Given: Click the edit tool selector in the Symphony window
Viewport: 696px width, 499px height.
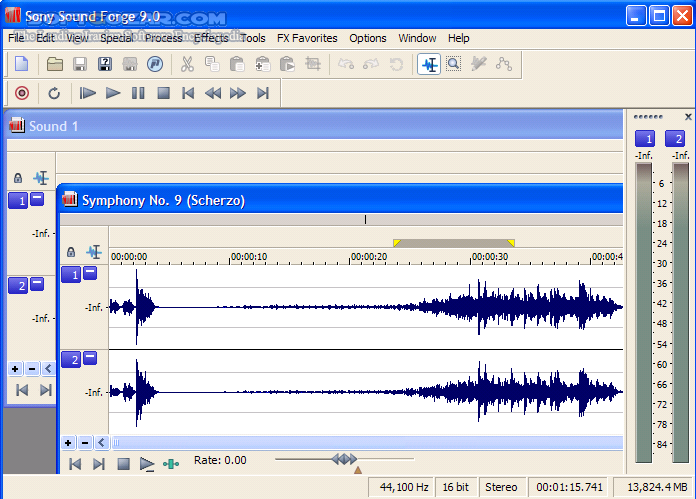Looking at the screenshot, I should (x=94, y=252).
